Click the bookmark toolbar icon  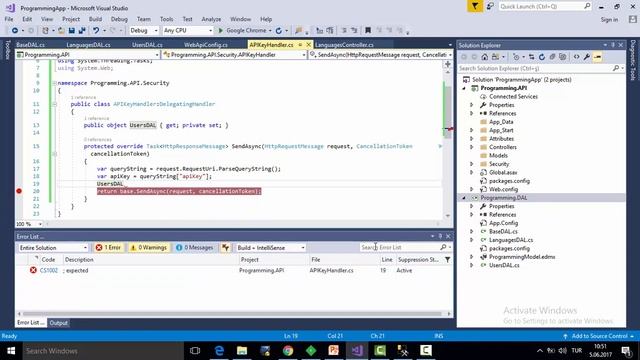click(x=368, y=31)
